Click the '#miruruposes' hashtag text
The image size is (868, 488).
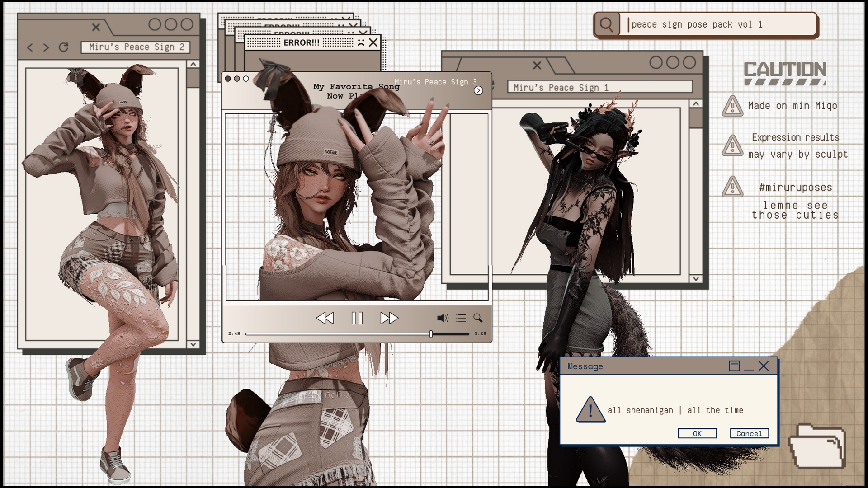pos(795,187)
